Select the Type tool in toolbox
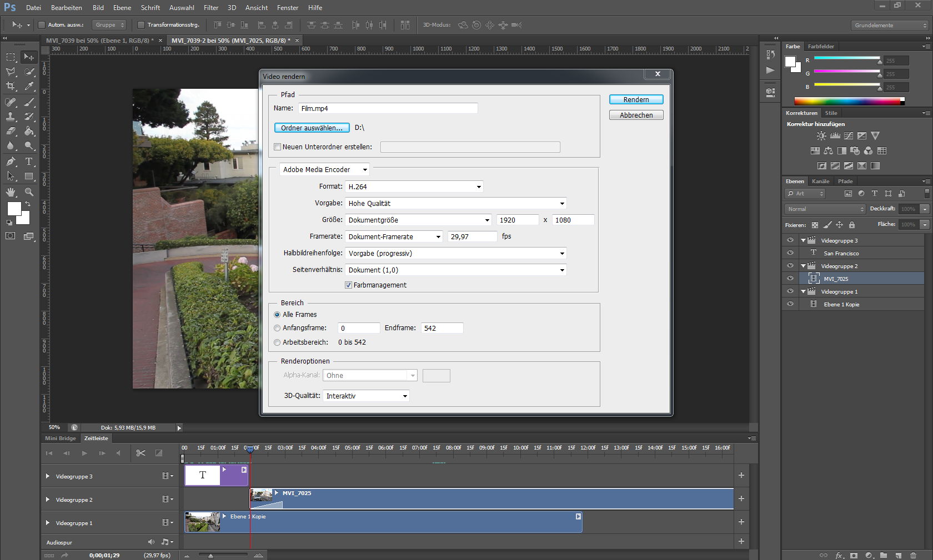 coord(29,162)
